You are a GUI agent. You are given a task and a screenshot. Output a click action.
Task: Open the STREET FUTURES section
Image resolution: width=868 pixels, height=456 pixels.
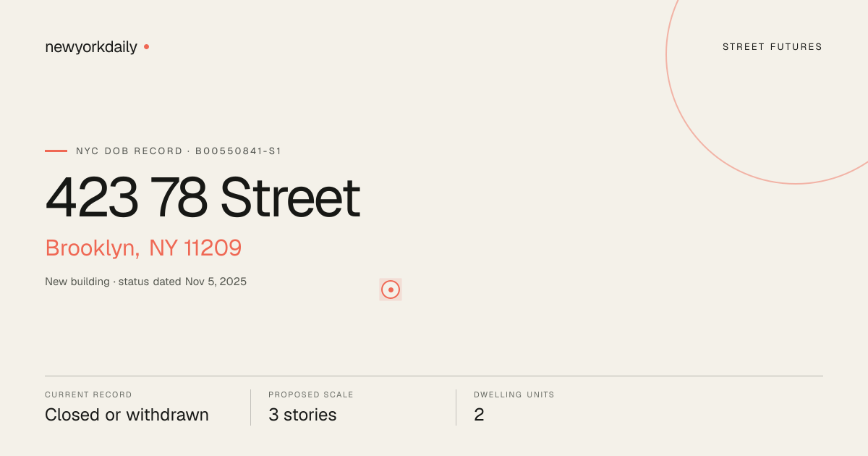point(773,47)
